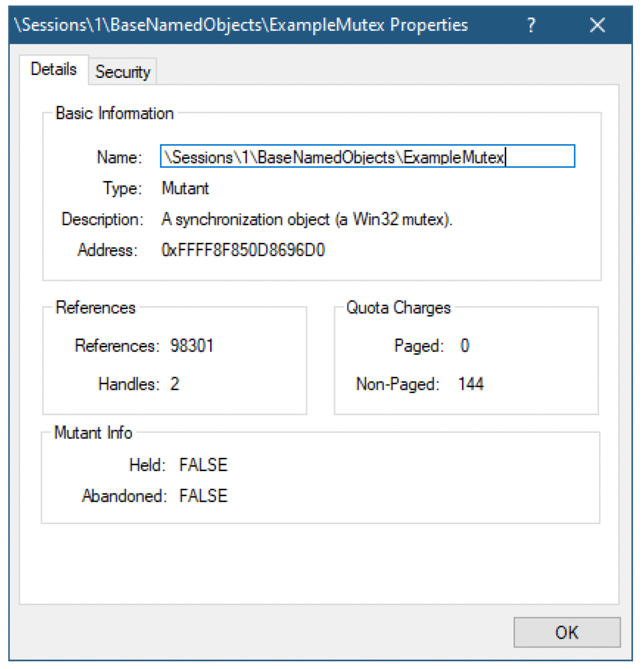Click the Name: field label

119,157
